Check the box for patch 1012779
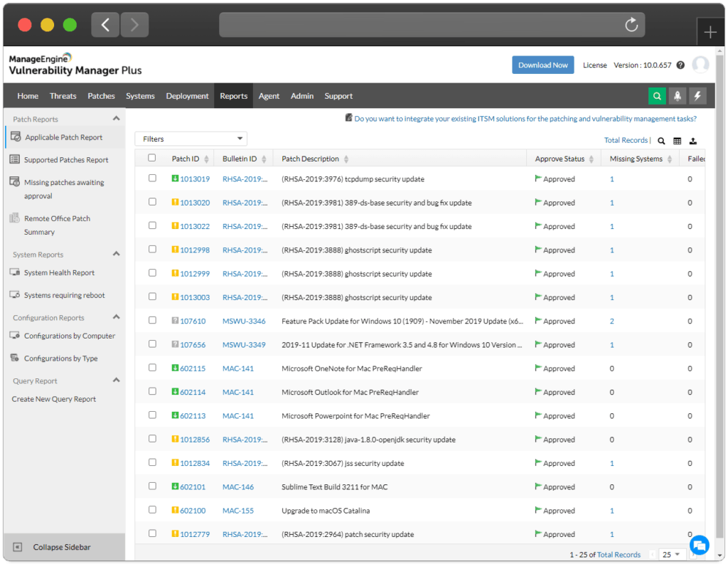 (x=152, y=533)
